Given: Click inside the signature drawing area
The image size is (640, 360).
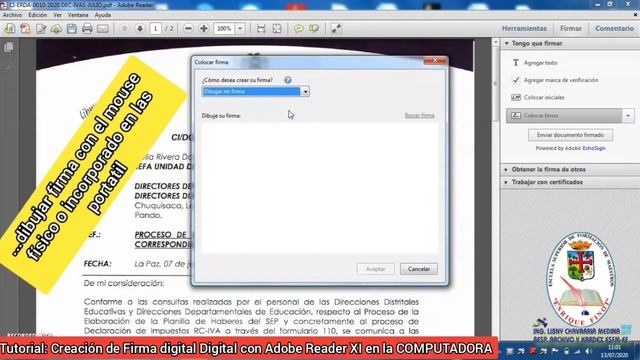Looking at the screenshot, I should pos(319,188).
